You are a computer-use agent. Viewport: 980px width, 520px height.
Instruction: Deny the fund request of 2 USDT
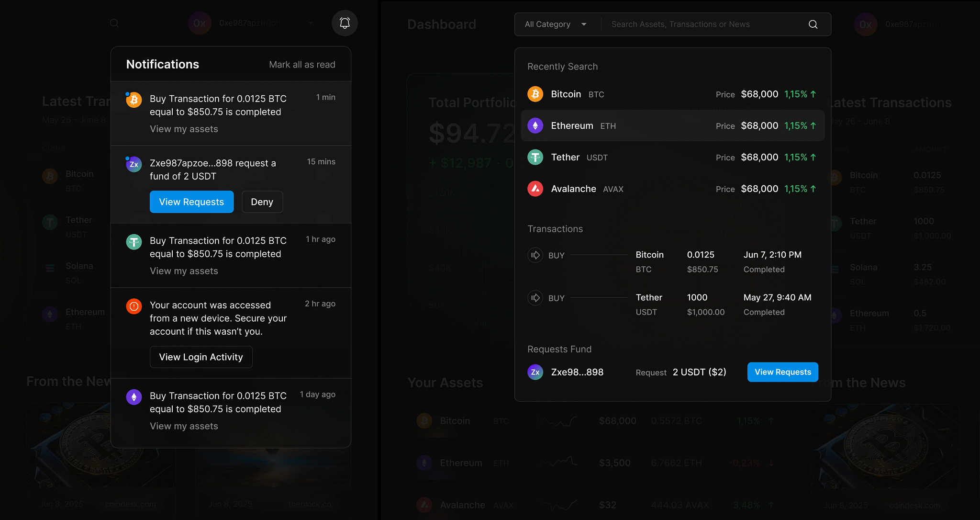(262, 202)
